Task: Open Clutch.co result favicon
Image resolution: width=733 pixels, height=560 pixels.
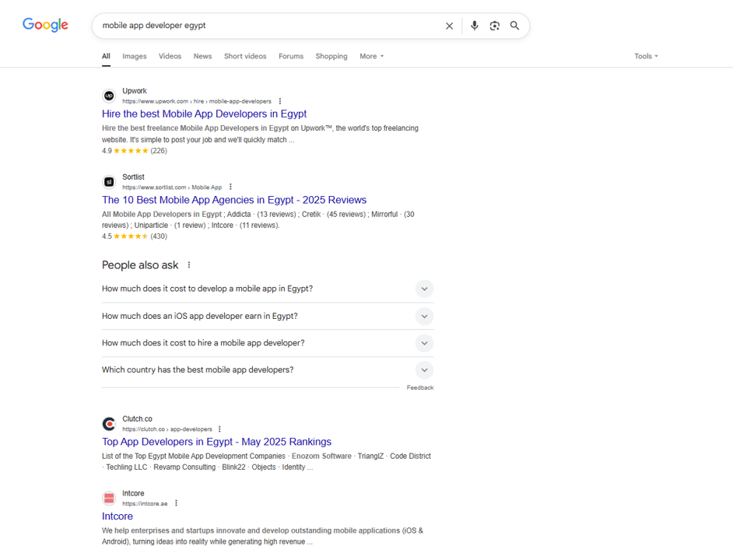Action: 109,424
